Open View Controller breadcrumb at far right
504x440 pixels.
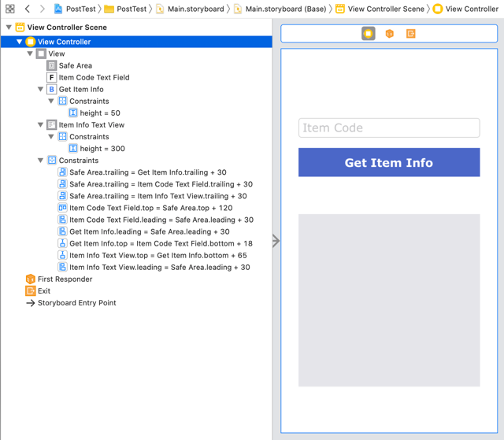(x=465, y=9)
